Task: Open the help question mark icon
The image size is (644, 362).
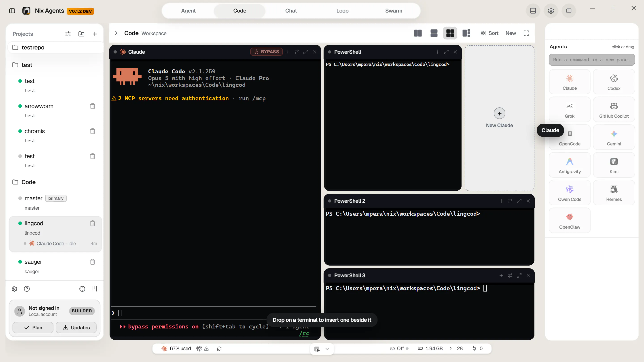Action: tap(27, 289)
